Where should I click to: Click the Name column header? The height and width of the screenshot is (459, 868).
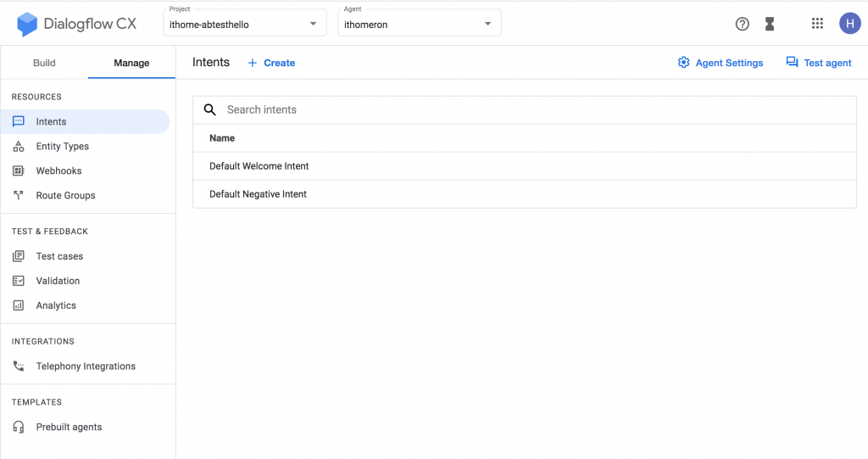[x=222, y=138]
